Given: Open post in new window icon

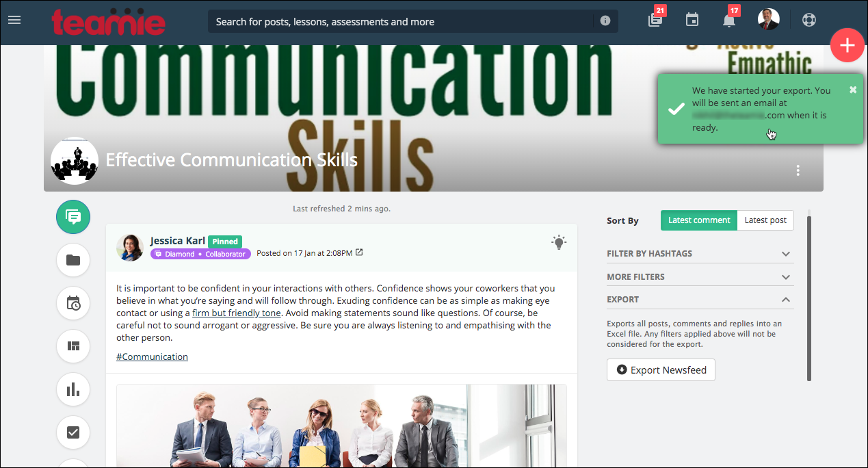Looking at the screenshot, I should coord(359,252).
